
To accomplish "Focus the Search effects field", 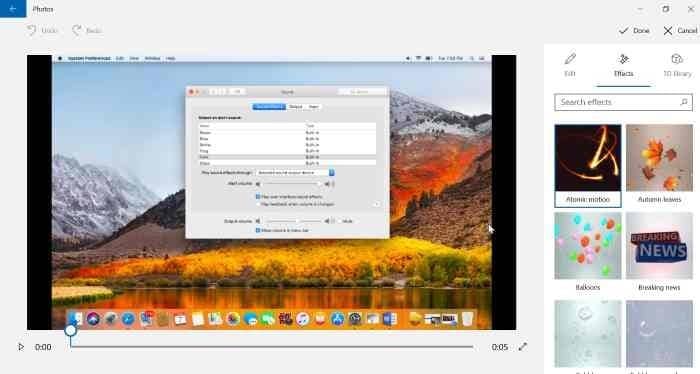I will click(623, 102).
